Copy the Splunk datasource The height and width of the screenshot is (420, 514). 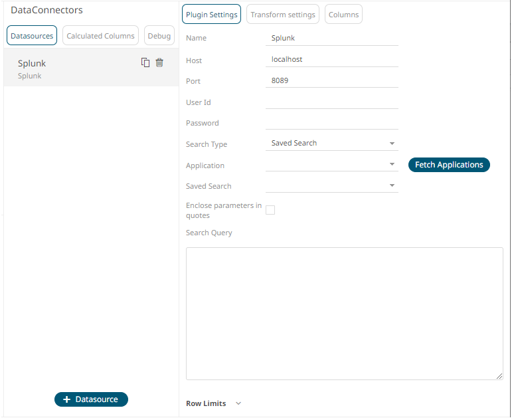(x=145, y=62)
